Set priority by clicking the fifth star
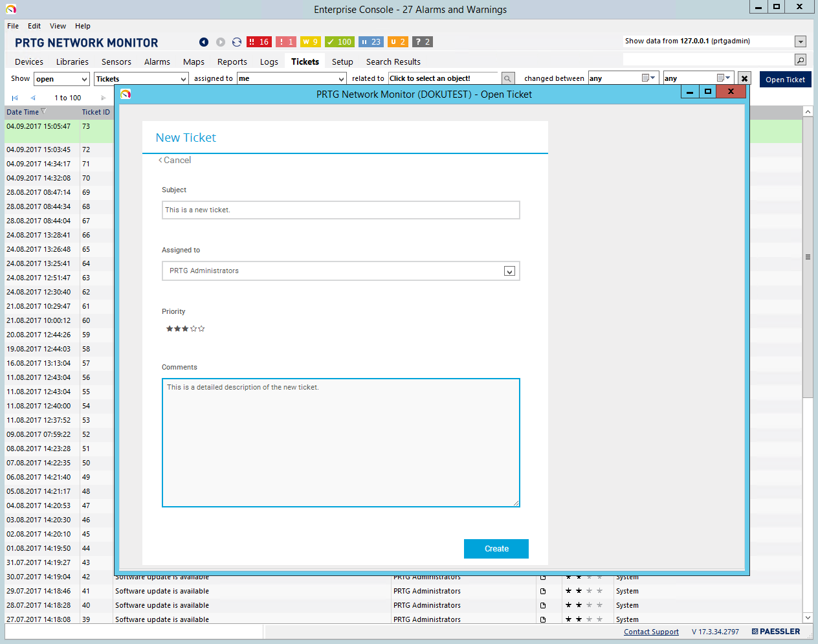The height and width of the screenshot is (644, 818). (202, 329)
